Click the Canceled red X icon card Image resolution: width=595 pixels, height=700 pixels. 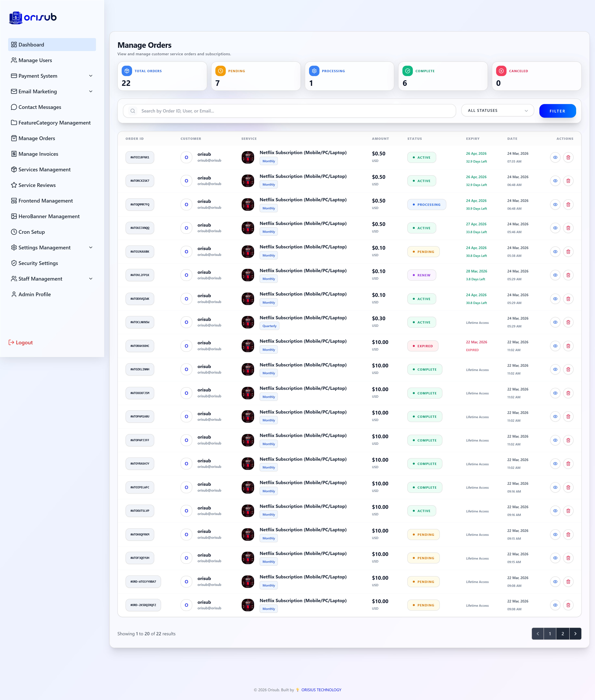501,71
